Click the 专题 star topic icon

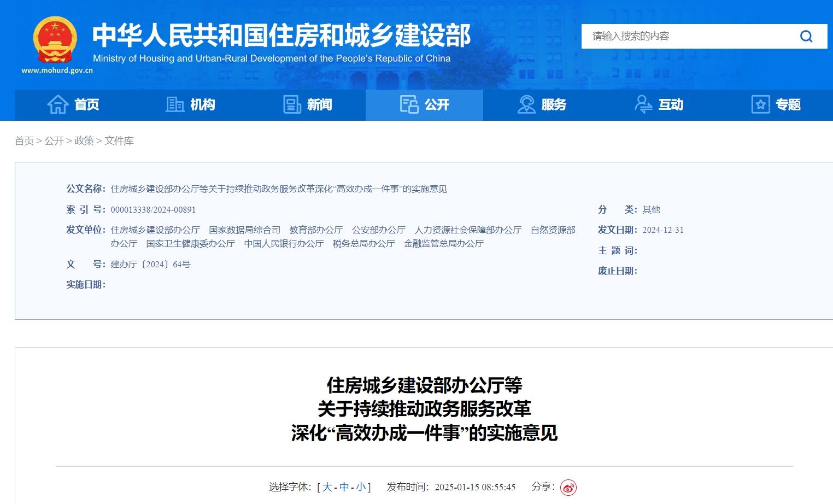tap(760, 104)
